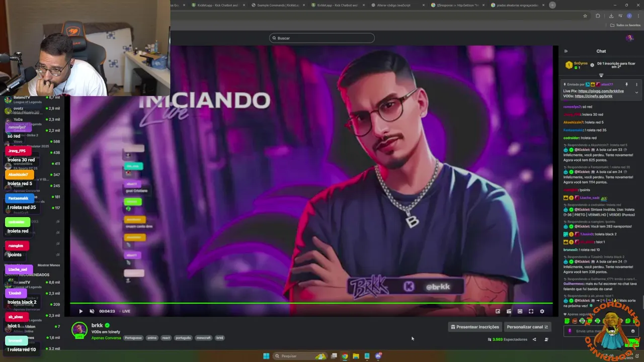Click Mostrar Menos in sidebar

point(49,265)
